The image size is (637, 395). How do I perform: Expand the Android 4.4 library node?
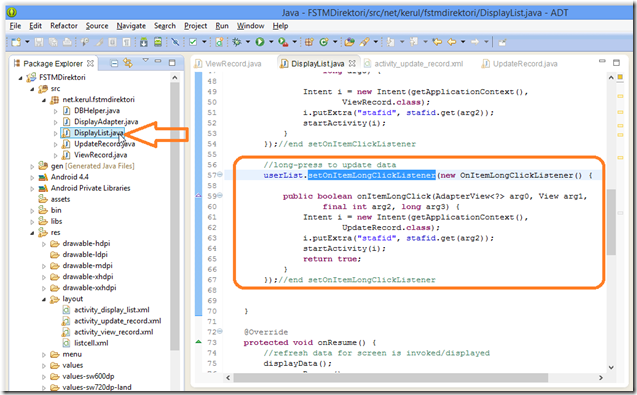click(32, 177)
